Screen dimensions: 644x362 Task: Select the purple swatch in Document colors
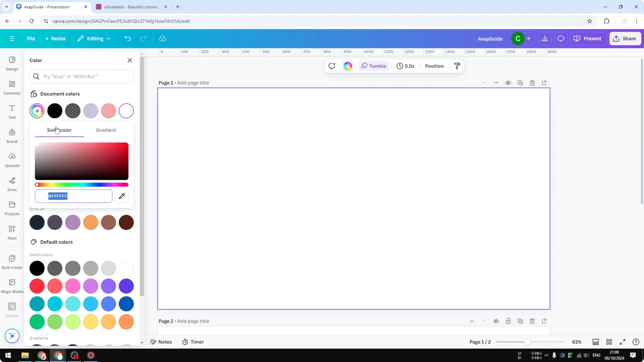(90, 111)
